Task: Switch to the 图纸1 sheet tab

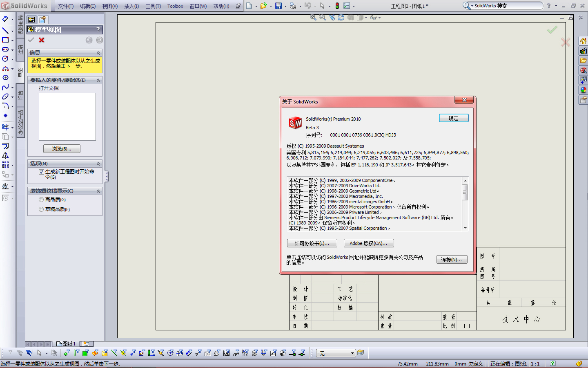Action: click(67, 344)
